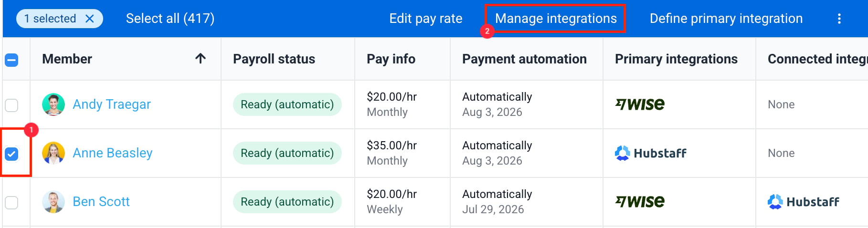Click Andy Traegar's avatar photo
The height and width of the screenshot is (228, 868).
tap(53, 104)
